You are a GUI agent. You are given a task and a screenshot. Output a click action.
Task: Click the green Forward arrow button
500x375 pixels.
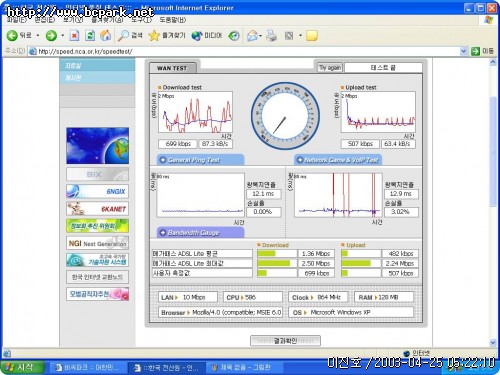click(x=51, y=35)
